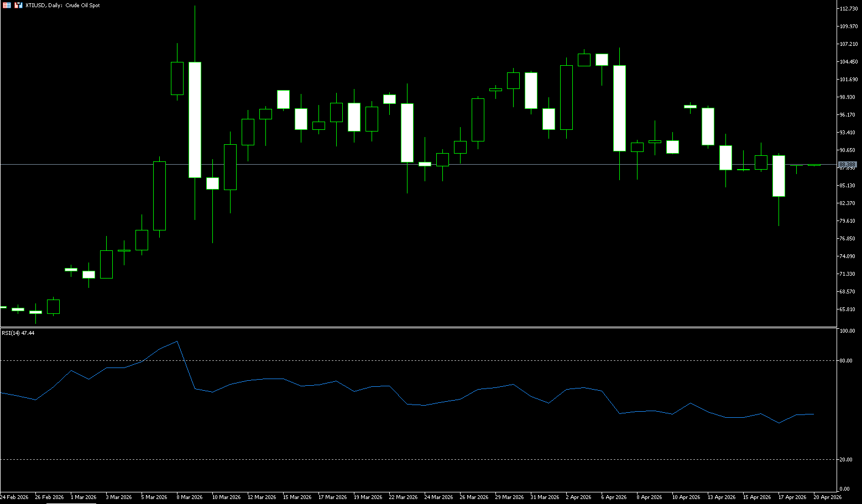862x504 pixels.
Task: Click the one-click trading panel icon
Action: 7,5
